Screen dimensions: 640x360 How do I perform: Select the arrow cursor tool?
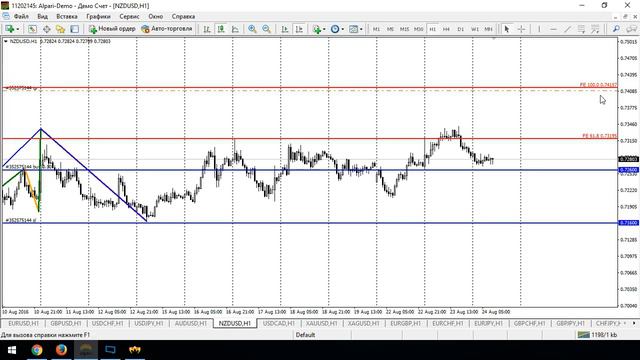tap(507, 29)
